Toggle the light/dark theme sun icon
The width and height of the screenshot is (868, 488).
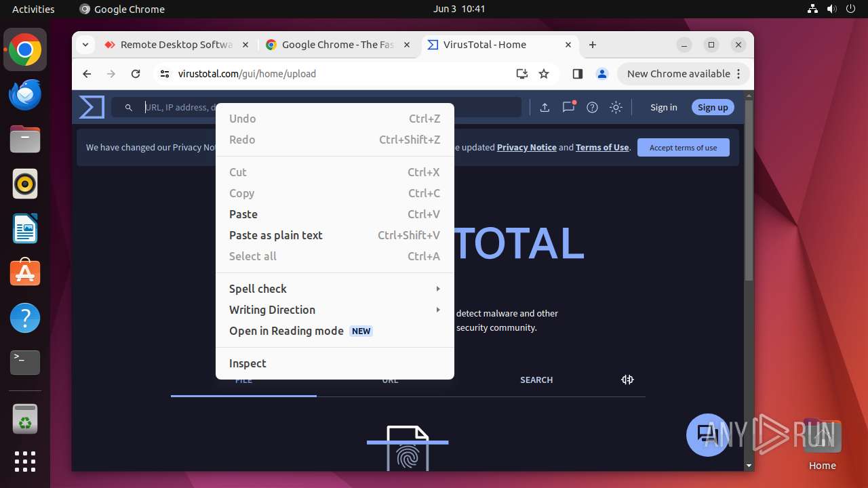[616, 107]
